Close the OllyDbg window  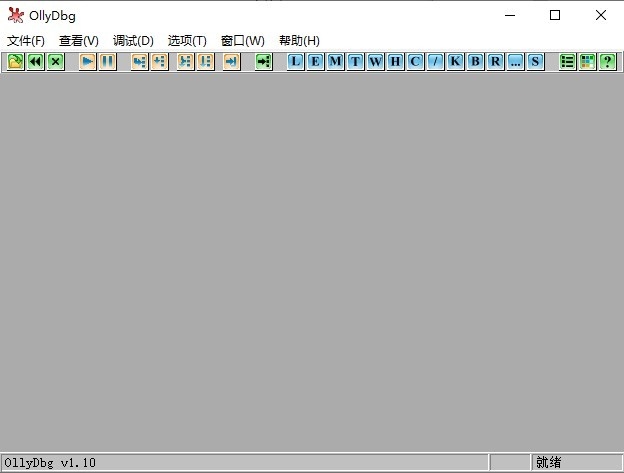(601, 16)
